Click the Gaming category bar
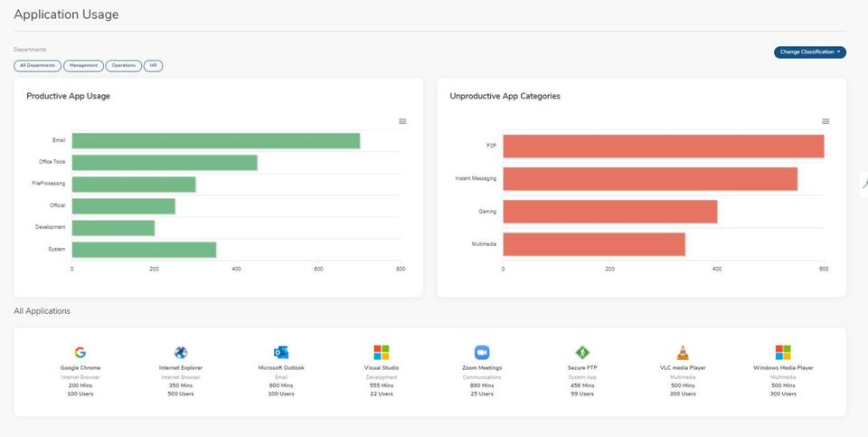 [x=610, y=212]
